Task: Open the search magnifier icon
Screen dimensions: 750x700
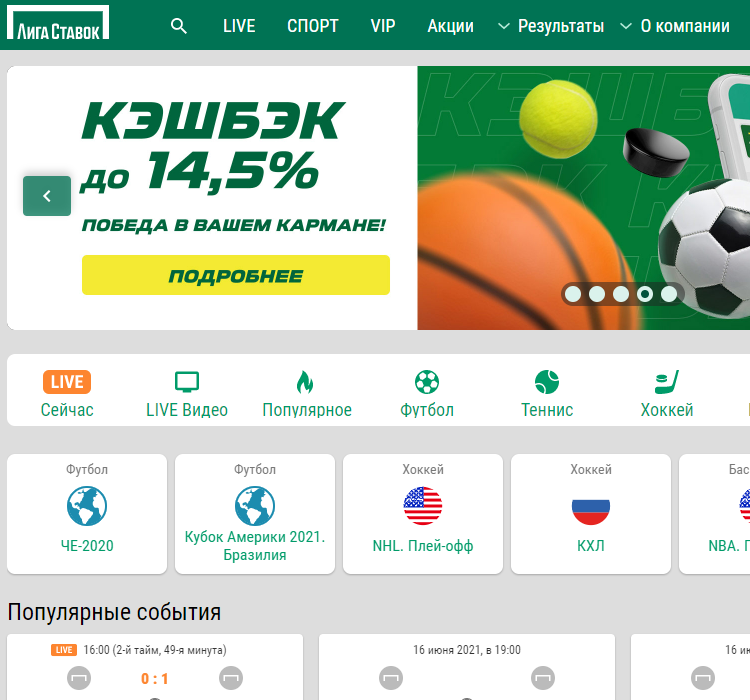Action: 179,26
